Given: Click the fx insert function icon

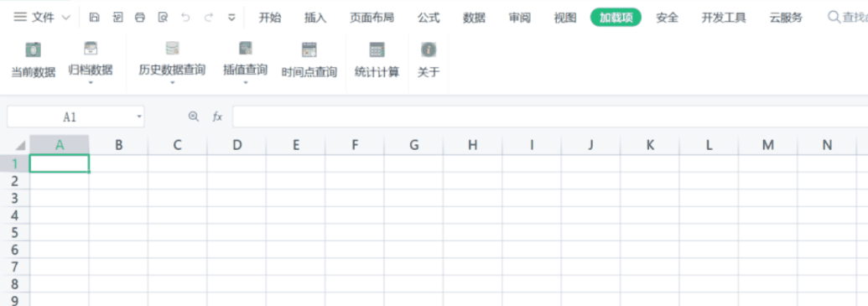Looking at the screenshot, I should (x=217, y=117).
